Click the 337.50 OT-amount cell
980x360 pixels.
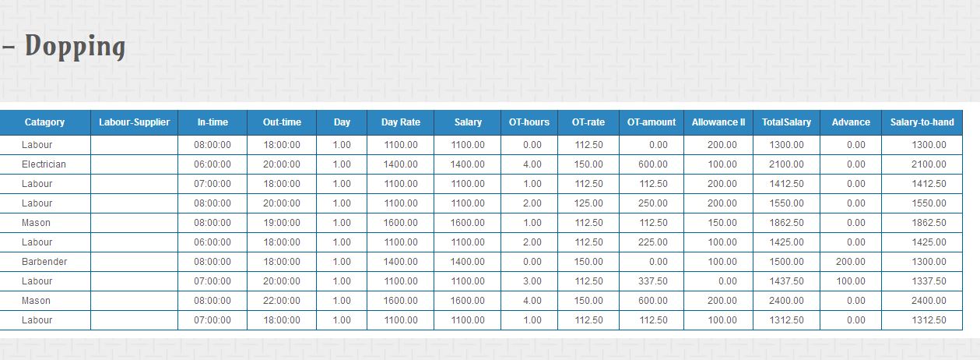click(652, 281)
